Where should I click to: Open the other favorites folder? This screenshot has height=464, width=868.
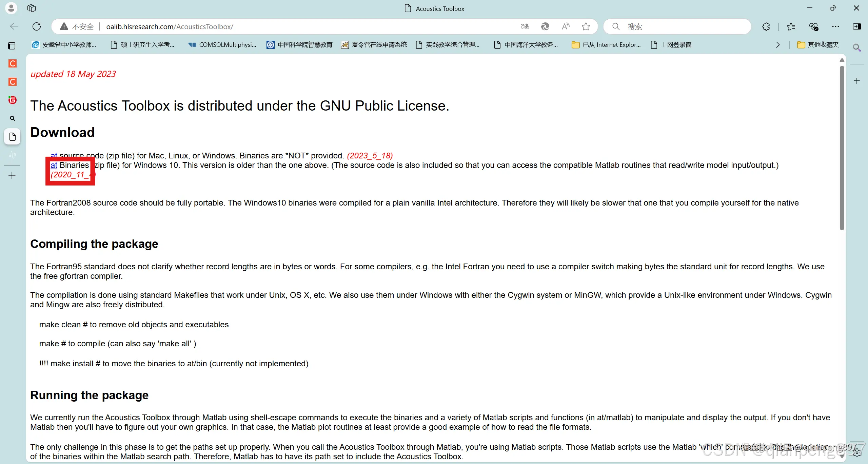(818, 45)
